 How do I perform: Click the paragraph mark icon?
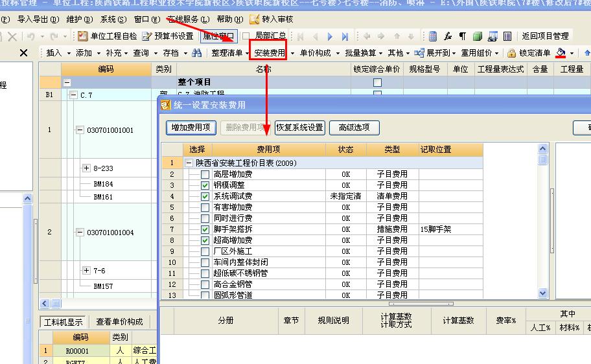coord(463,36)
